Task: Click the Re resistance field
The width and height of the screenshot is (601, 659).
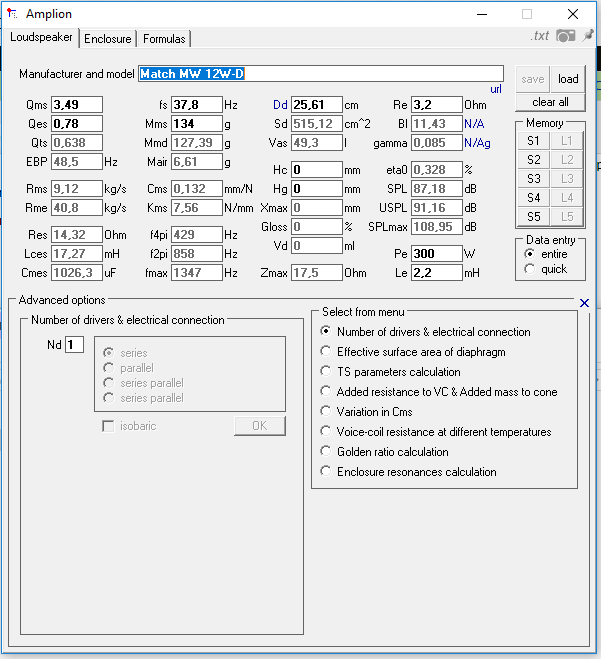Action: pyautogui.click(x=437, y=105)
